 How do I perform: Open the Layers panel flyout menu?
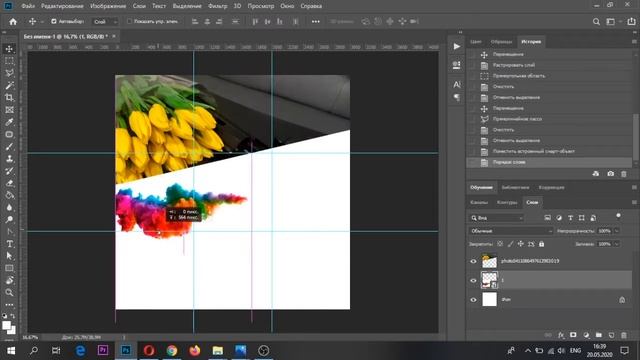pos(634,202)
